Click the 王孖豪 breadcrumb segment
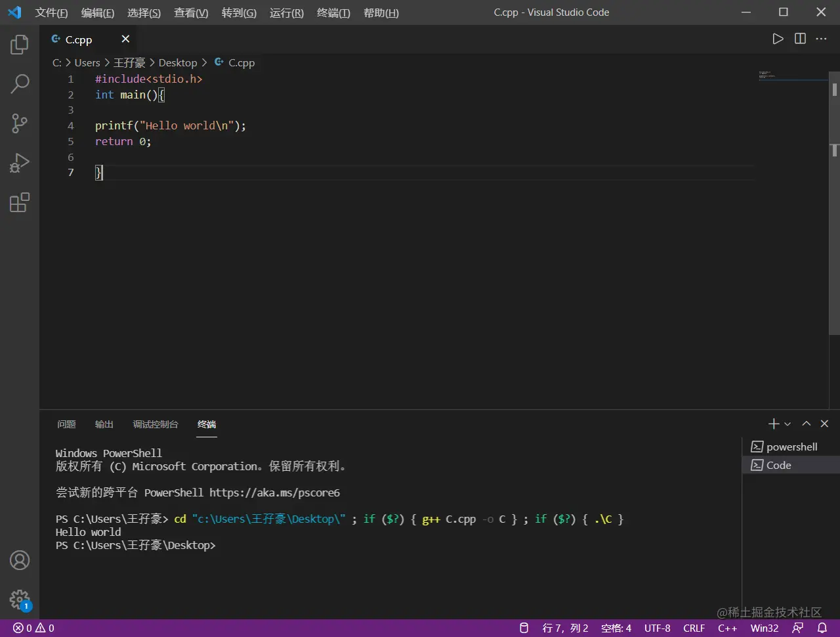Viewport: 840px width, 637px height. 129,62
